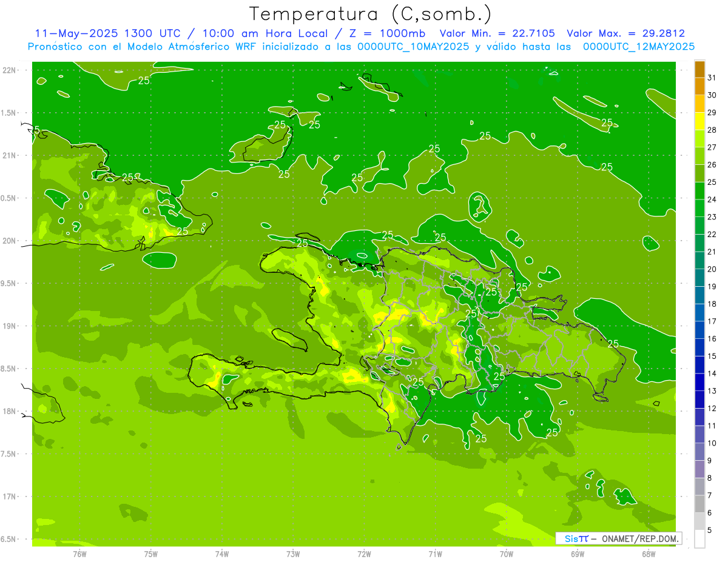
Task: Click the 27 value on the color scale
Action: [x=712, y=147]
